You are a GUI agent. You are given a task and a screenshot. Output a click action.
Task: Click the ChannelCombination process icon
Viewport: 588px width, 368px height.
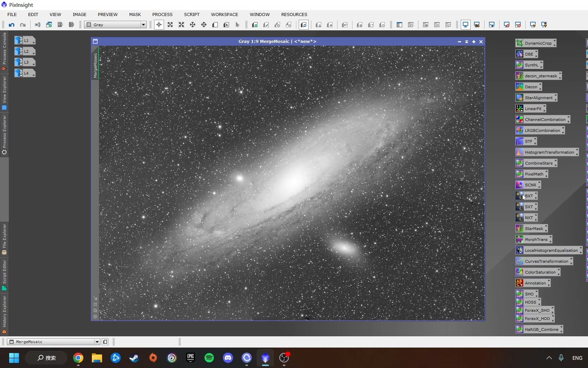pos(542,120)
